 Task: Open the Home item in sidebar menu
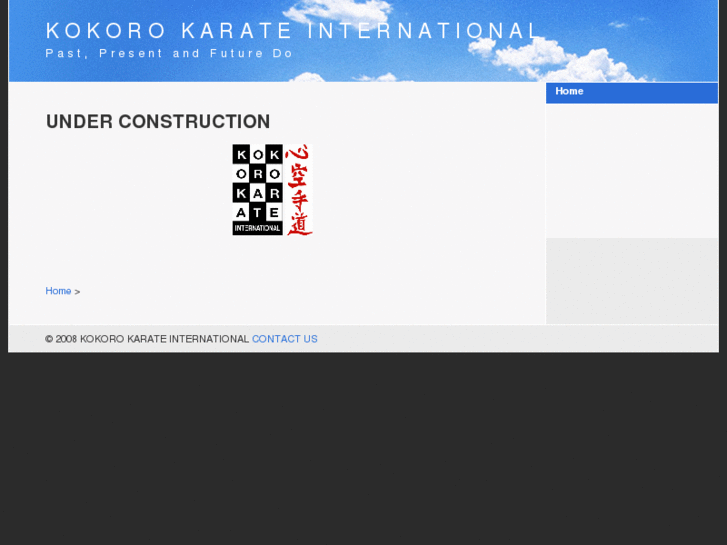(x=631, y=92)
